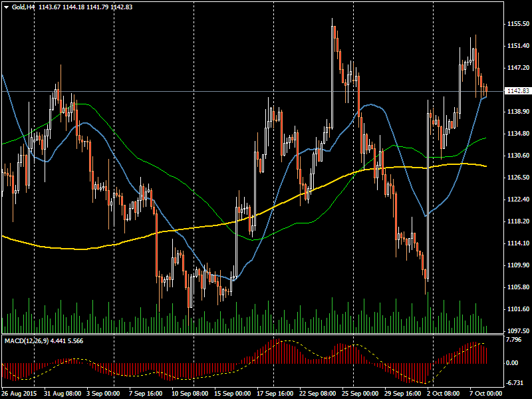Click the 17 Sep 16:00 time label
Viewport: 532px width, 399px height.
[x=275, y=394]
